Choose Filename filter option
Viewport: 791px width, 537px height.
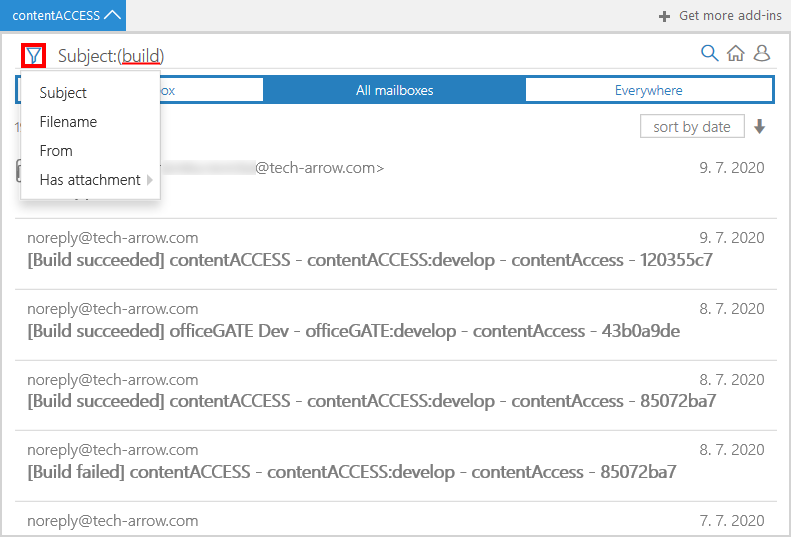pos(90,122)
